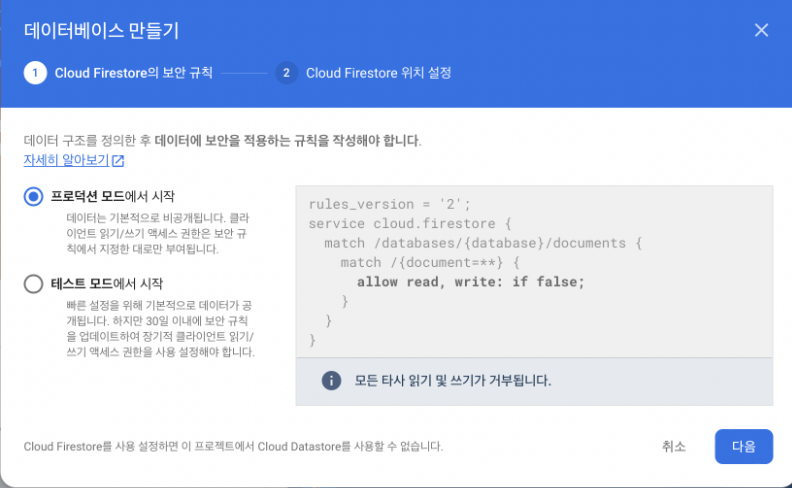Click the 'match /{document=**} {' line
Image resolution: width=792 pixels, height=488 pixels.
[x=430, y=262]
